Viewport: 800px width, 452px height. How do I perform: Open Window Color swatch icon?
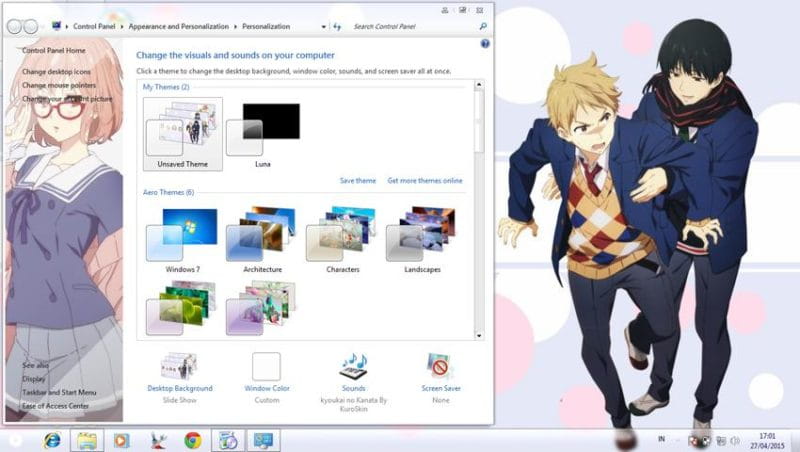tap(266, 366)
